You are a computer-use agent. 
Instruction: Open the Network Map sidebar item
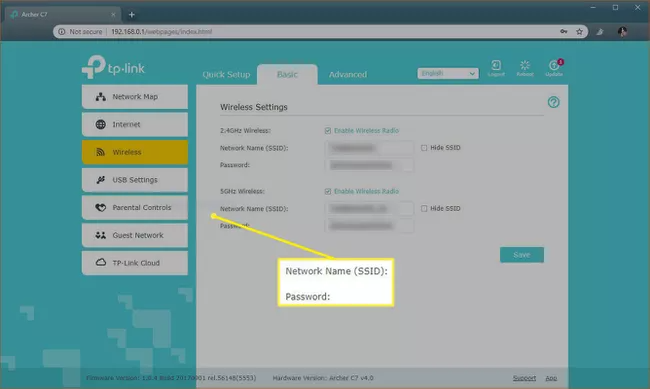pyautogui.click(x=135, y=97)
